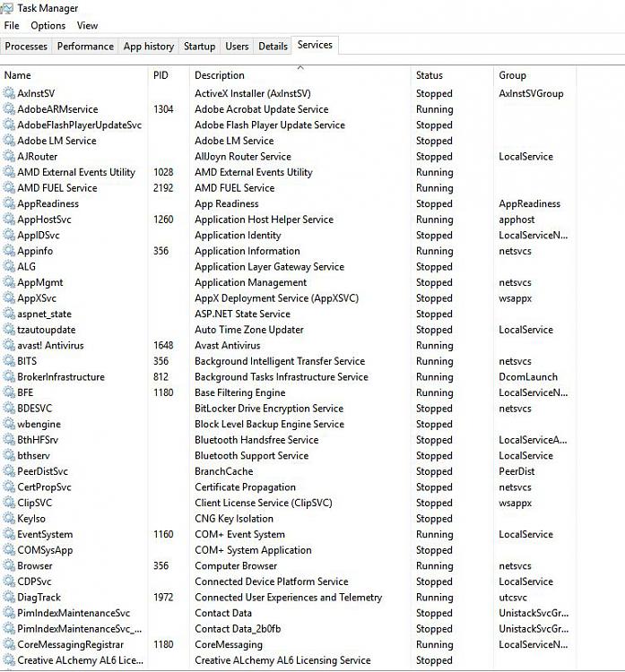Select the COMSysApp service name
The height and width of the screenshot is (672, 625).
45,550
